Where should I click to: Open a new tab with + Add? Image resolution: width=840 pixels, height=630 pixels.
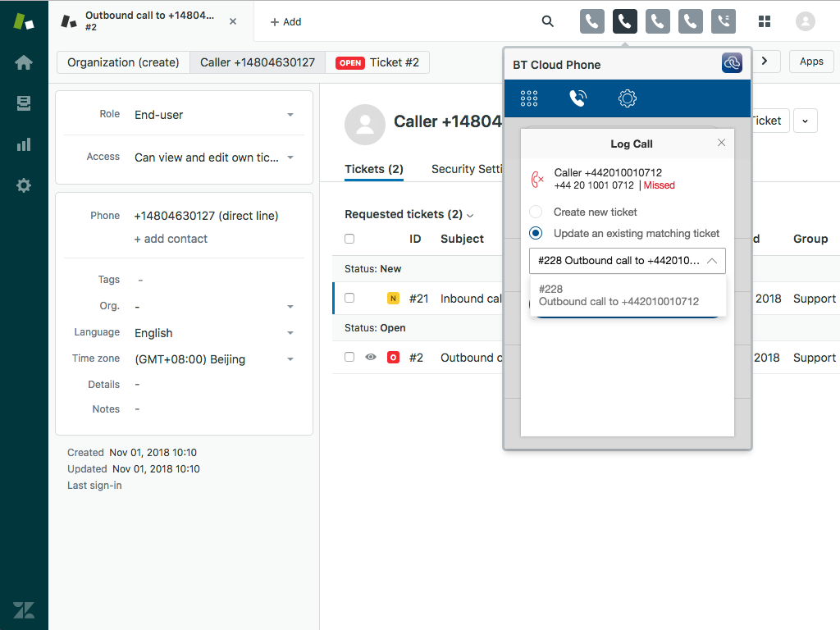tap(285, 21)
